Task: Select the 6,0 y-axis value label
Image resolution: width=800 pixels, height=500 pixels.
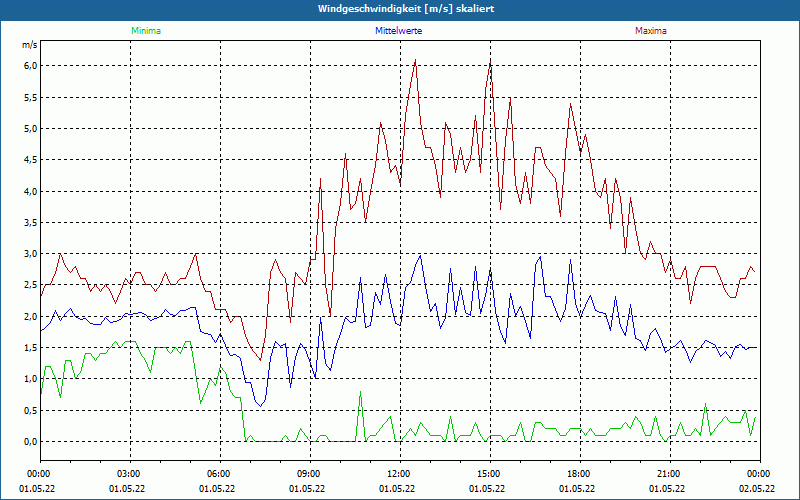Action: click(29, 66)
